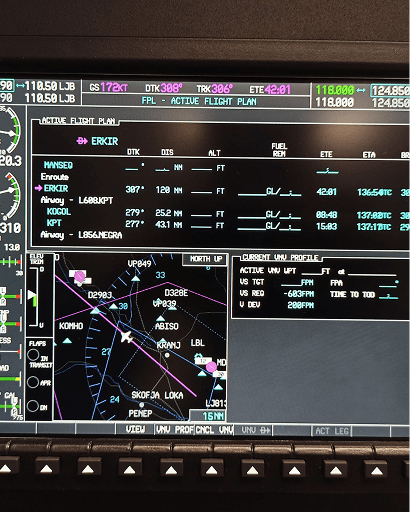
Task: Click the KRANJ town dot on map
Action: (x=167, y=355)
